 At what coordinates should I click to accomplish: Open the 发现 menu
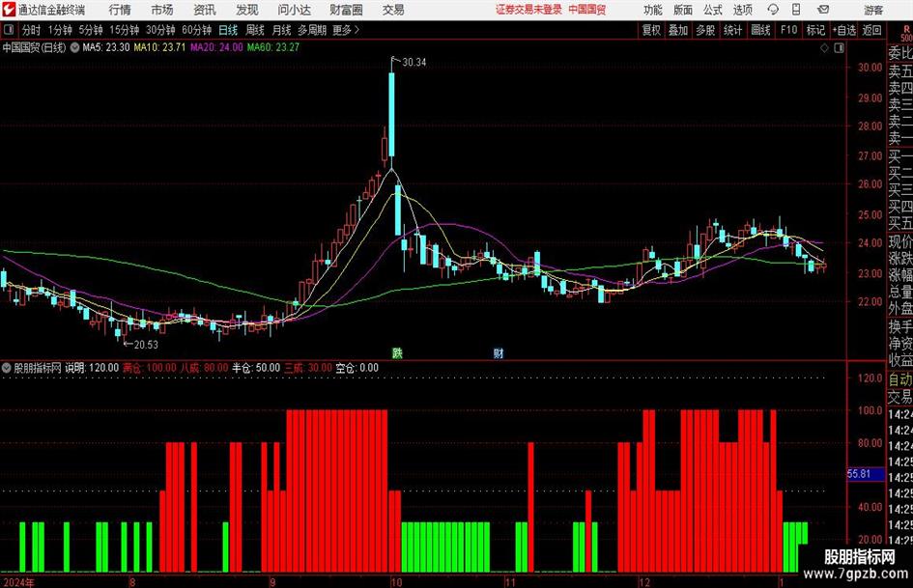coord(247,10)
